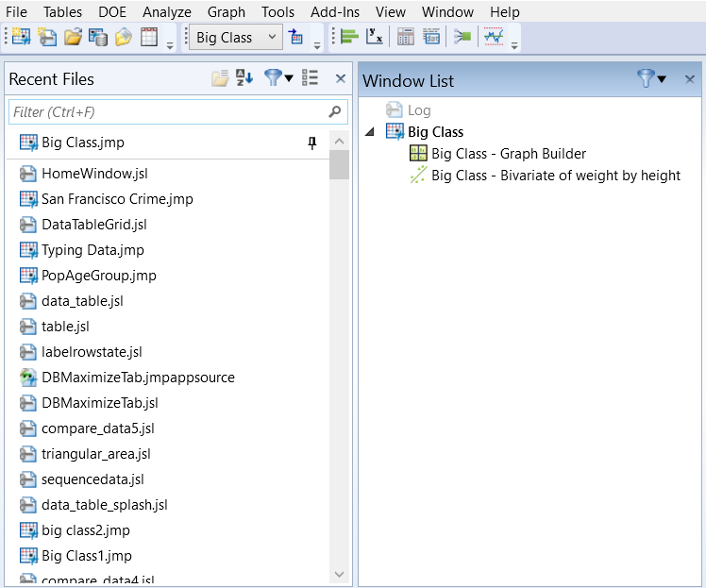This screenshot has width=706, height=588.
Task: Click the Filter (Ctrl+F) search field
Action: [167, 112]
